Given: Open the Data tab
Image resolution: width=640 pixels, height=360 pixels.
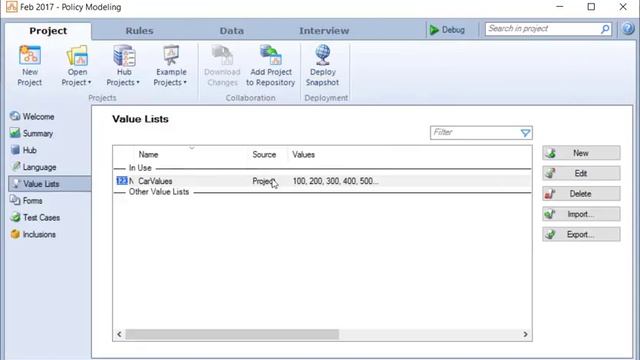Looking at the screenshot, I should [232, 31].
